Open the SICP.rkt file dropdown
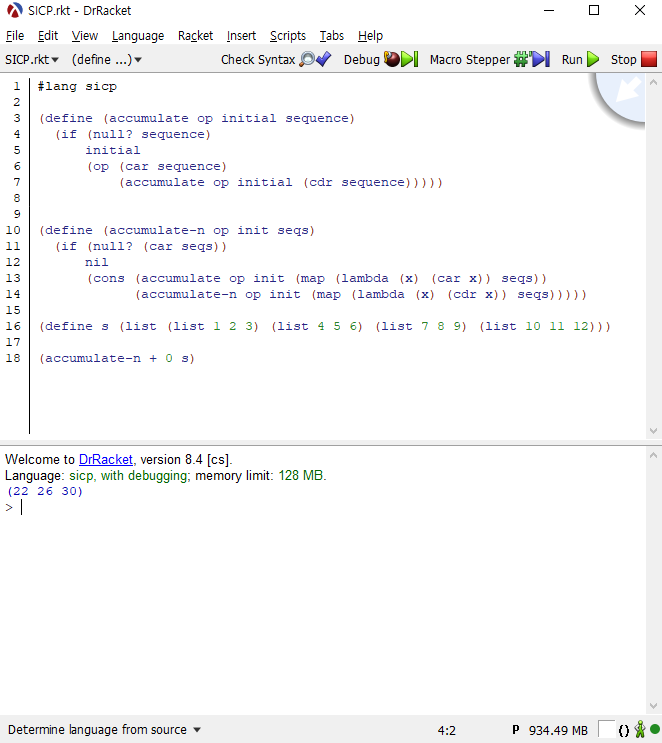The height and width of the screenshot is (743, 662). pyautogui.click(x=32, y=60)
